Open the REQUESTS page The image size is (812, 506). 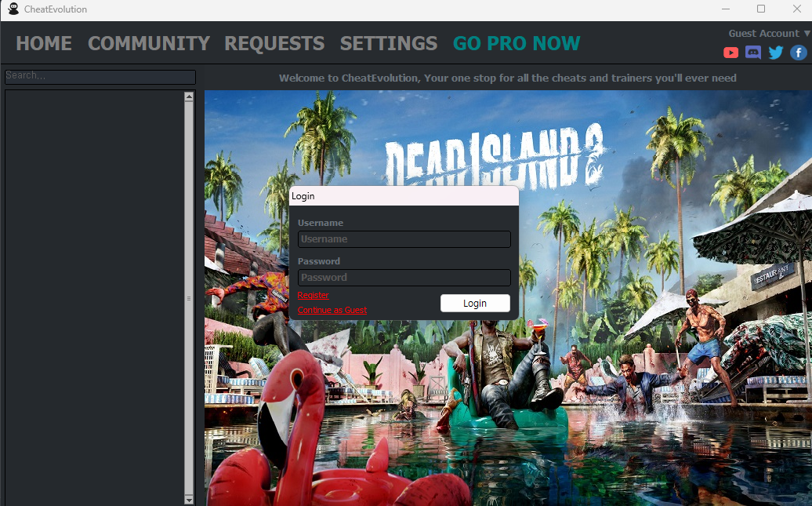click(274, 43)
